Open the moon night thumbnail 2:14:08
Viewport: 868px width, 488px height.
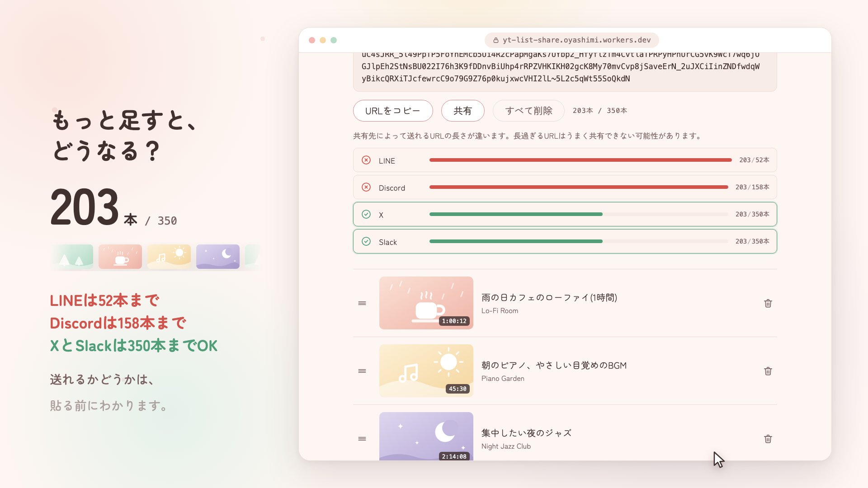point(426,436)
